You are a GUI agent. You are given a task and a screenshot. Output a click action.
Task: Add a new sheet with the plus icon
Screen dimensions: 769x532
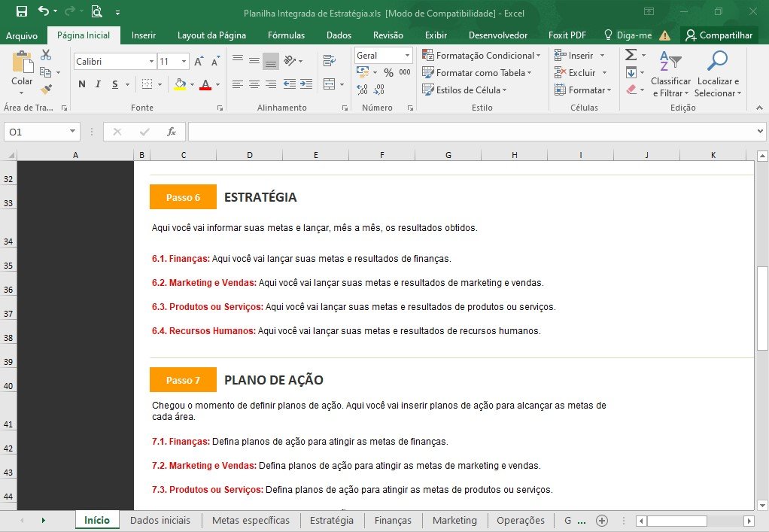tap(602, 521)
